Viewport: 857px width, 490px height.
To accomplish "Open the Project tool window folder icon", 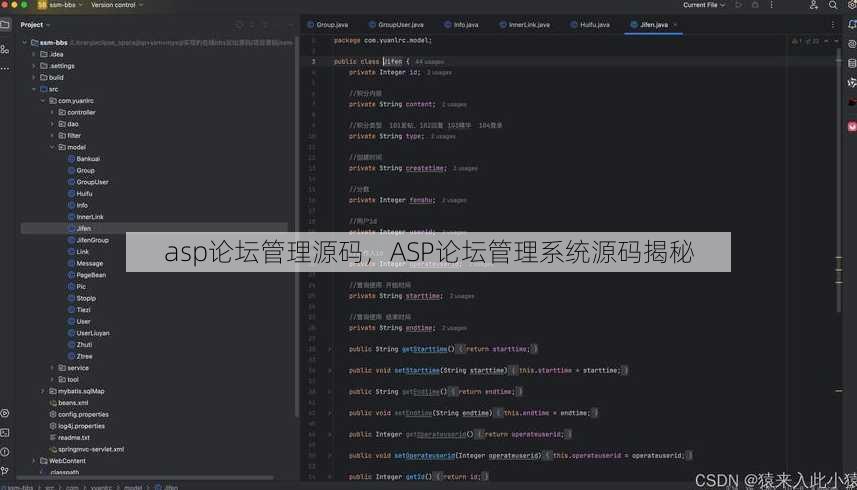I will [5, 25].
